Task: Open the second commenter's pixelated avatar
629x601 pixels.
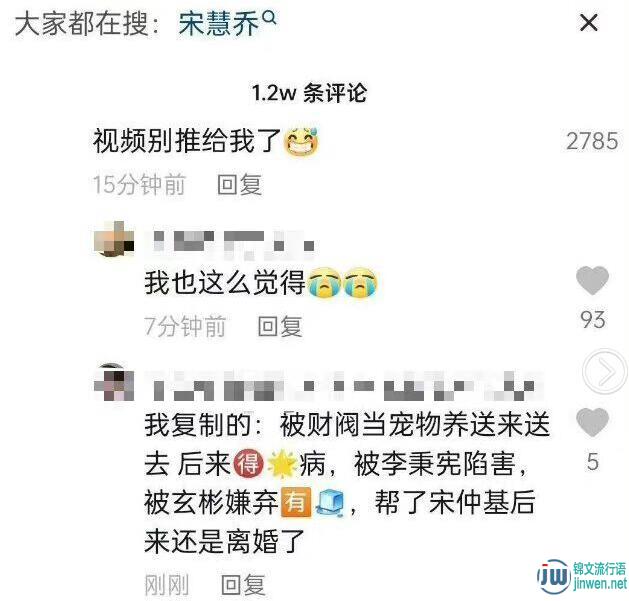Action: point(114,382)
